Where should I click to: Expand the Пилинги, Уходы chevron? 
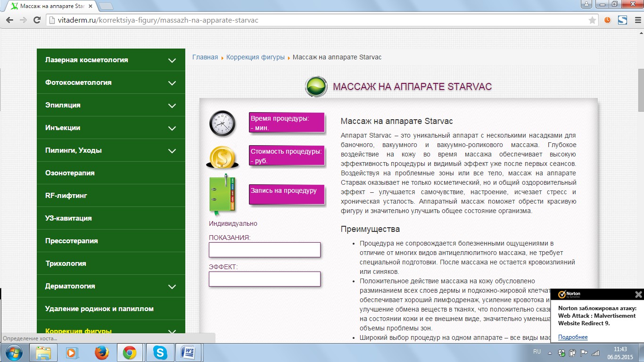172,151
